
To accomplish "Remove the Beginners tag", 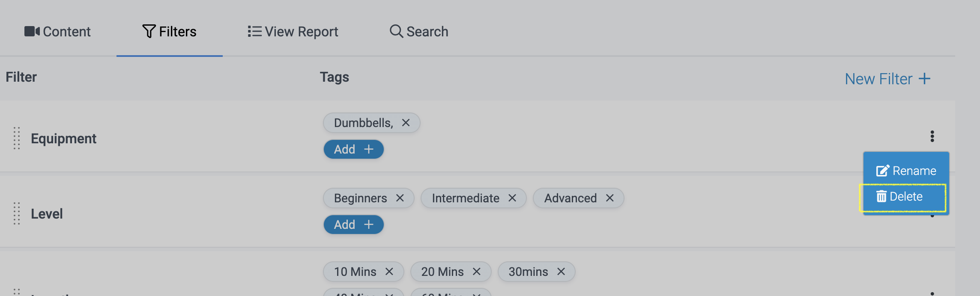I will 400,198.
